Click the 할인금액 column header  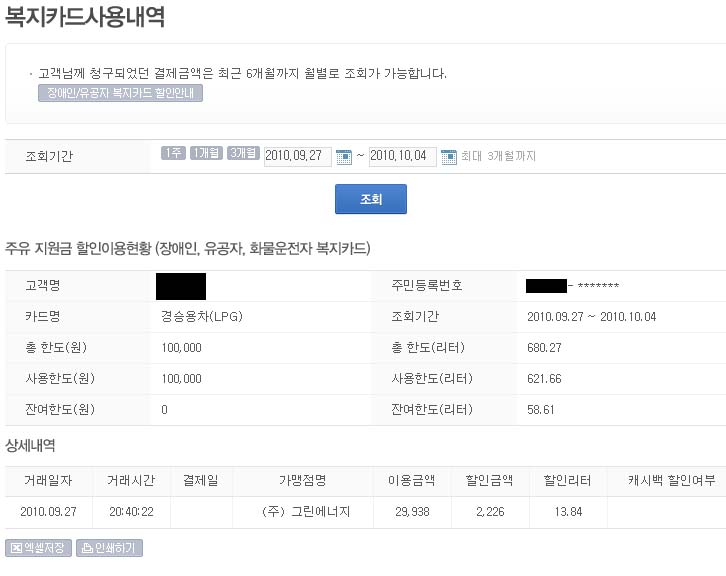click(x=490, y=481)
